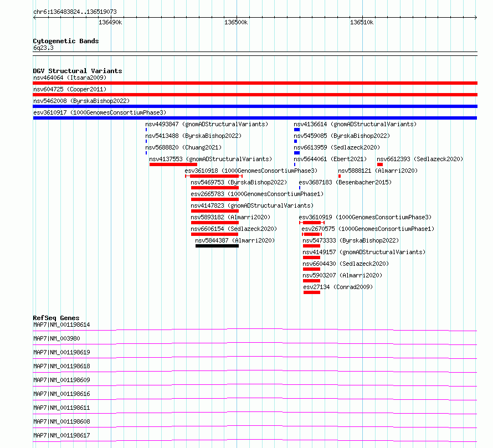
Task: Select nsv5459085 (ByrskaBishop2022) label
Action: point(342,136)
